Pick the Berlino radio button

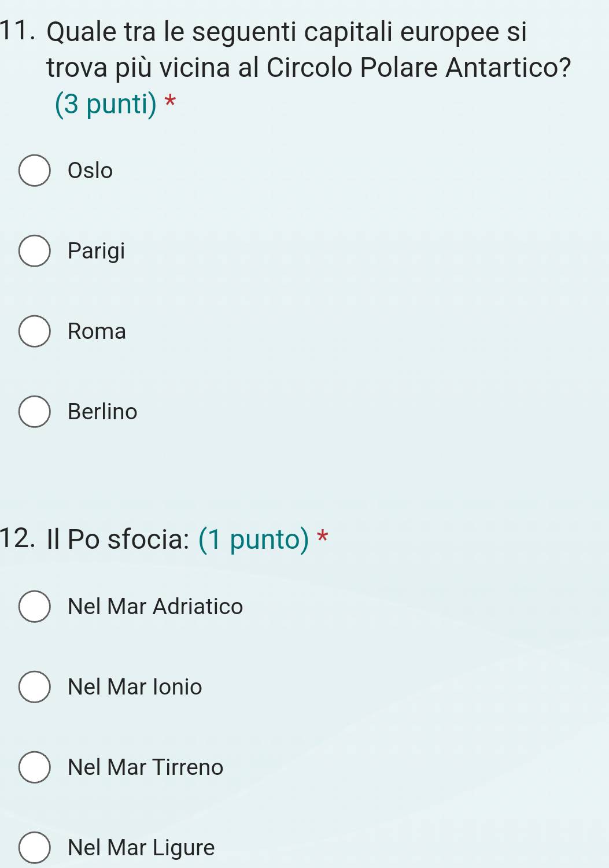click(x=35, y=412)
